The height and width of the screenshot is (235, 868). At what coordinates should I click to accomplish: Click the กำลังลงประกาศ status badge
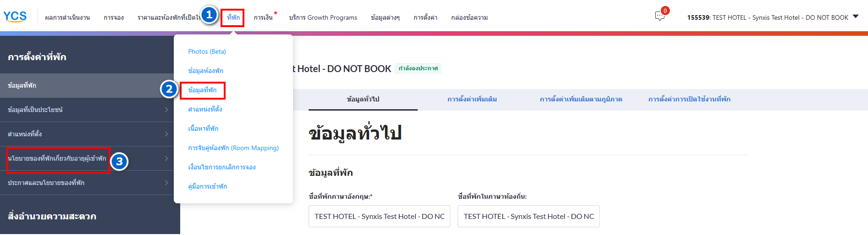(418, 68)
